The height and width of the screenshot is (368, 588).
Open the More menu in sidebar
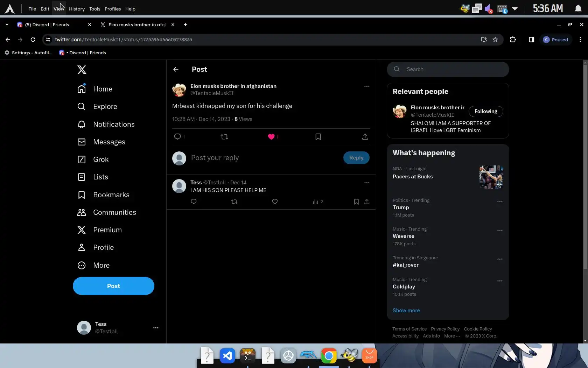(x=93, y=265)
